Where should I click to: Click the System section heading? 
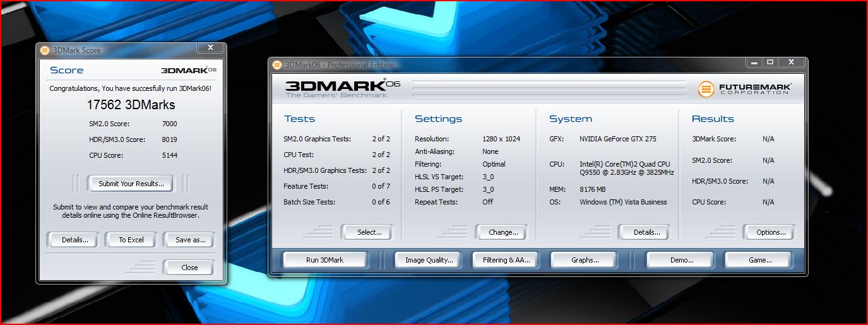(x=571, y=119)
